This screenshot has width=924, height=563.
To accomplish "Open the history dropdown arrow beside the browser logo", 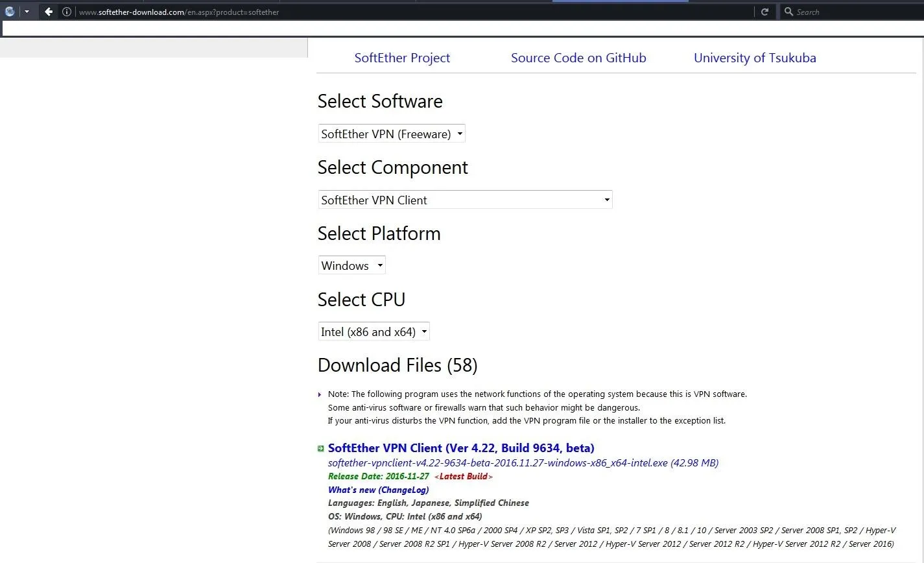I will [27, 12].
